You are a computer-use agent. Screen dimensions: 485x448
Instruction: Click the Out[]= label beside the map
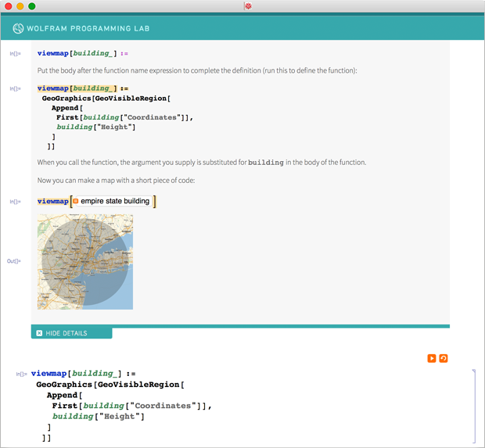(x=13, y=261)
